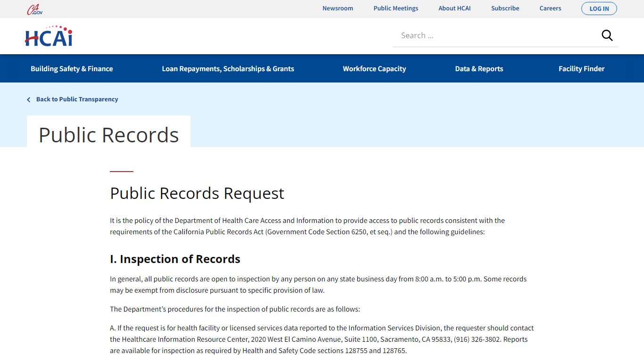
Task: Click paragraph starting 'It is the policy'
Action: coord(307,226)
